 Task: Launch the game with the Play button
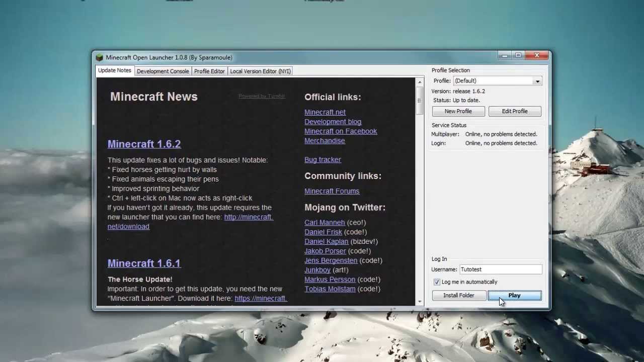pyautogui.click(x=515, y=296)
